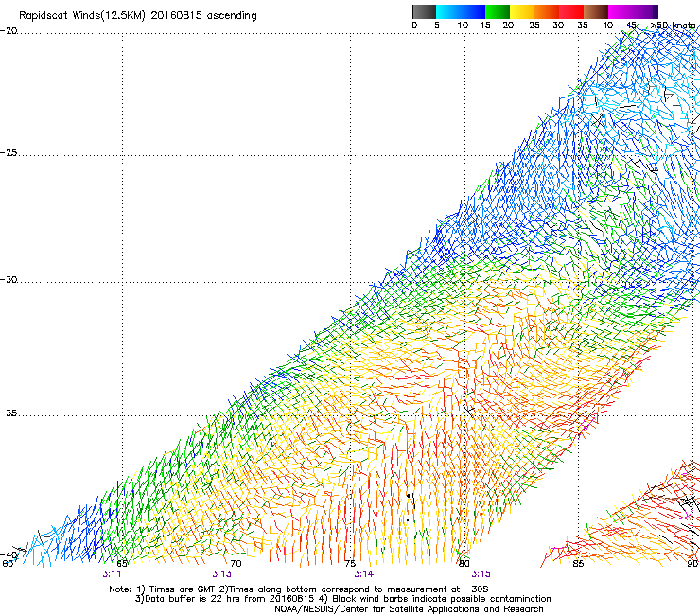700x615 pixels.
Task: Click the 3:15 pass time label
Action: [x=481, y=574]
